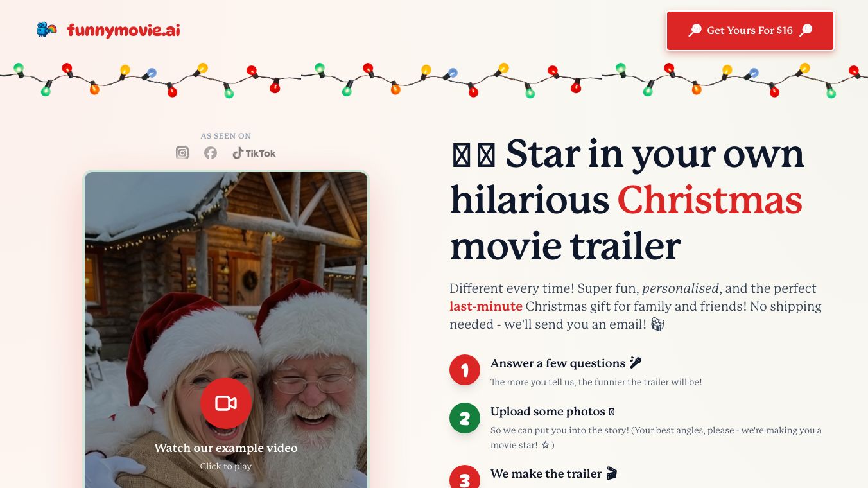This screenshot has width=868, height=488.
Task: Click the 'We make the trailer' step title
Action: pos(546,474)
